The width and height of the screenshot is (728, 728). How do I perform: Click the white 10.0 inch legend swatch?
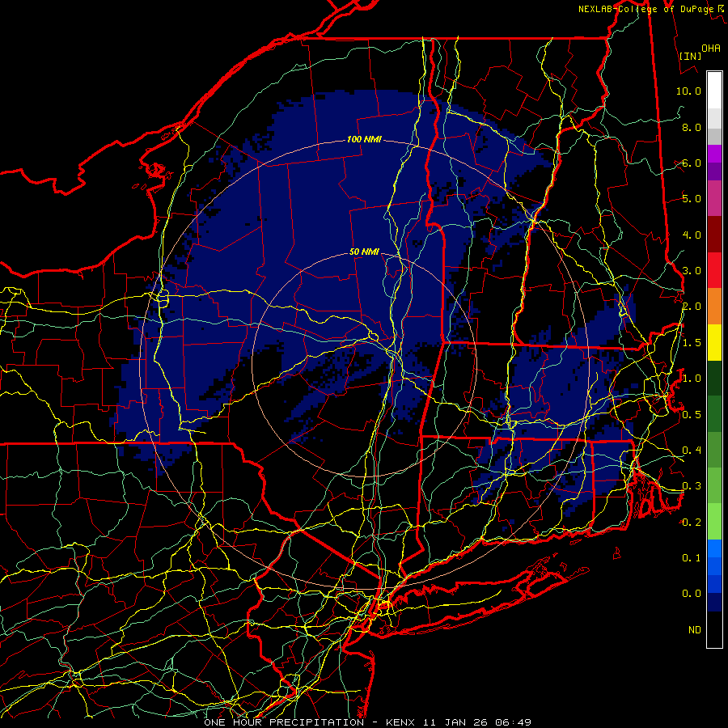714,90
